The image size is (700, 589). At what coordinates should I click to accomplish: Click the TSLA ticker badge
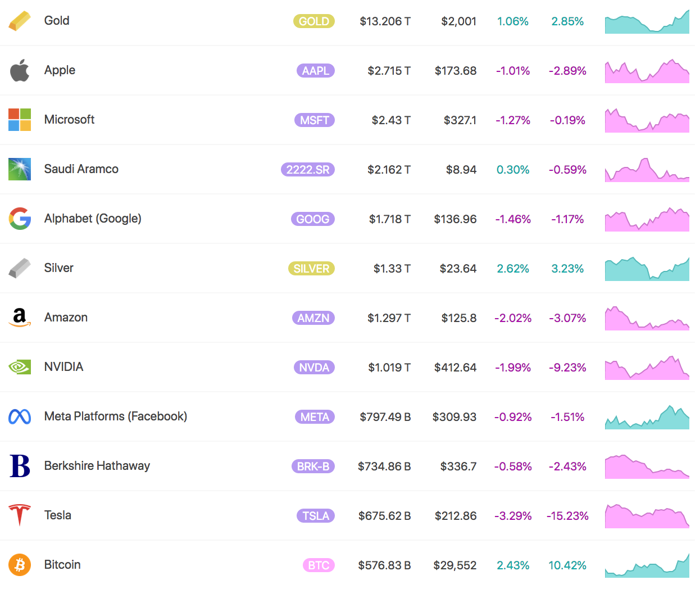316,516
